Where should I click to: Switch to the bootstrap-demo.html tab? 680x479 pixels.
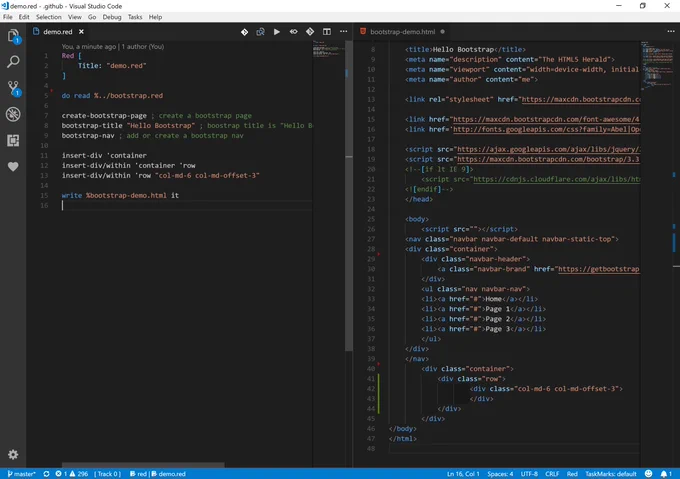click(402, 32)
